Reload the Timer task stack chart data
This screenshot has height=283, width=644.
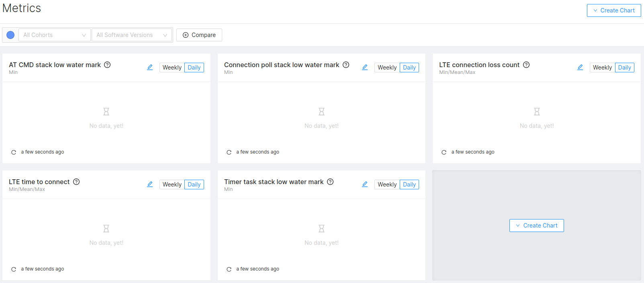(x=229, y=269)
